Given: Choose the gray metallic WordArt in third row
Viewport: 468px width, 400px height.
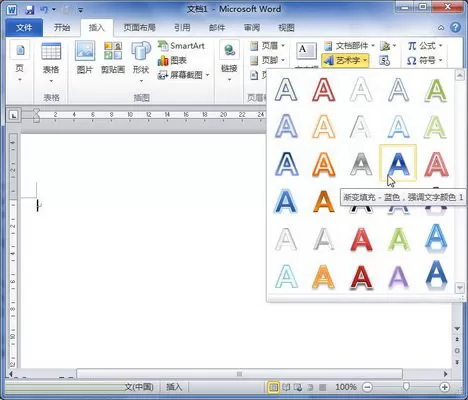Looking at the screenshot, I should 361,164.
